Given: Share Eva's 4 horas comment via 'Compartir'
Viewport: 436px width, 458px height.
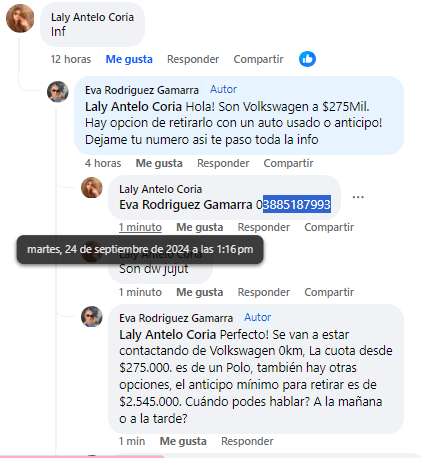Looking at the screenshot, I should coord(288,163).
